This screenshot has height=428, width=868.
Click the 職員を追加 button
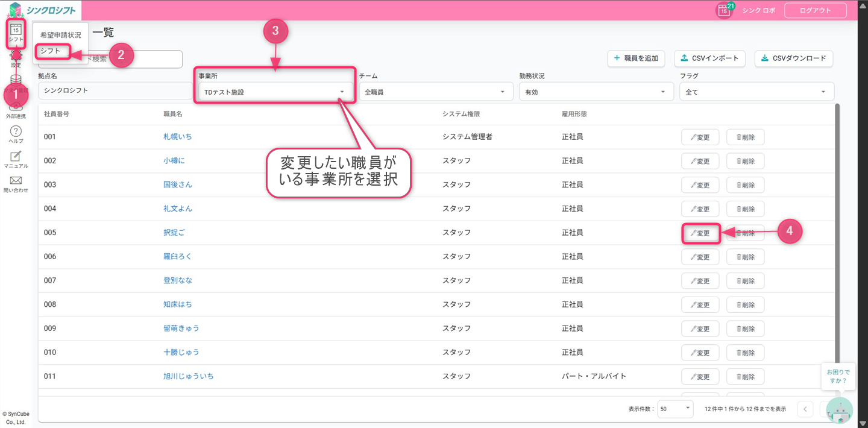click(x=636, y=58)
